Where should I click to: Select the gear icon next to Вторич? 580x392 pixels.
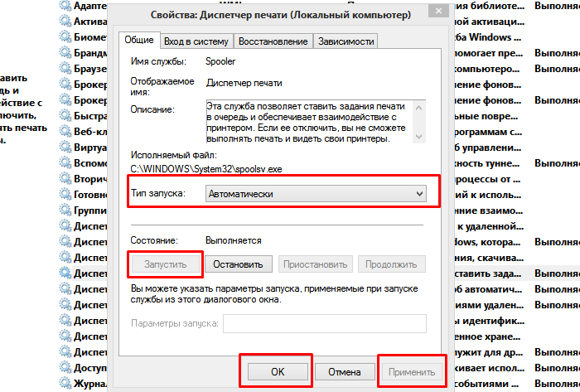coord(65,179)
